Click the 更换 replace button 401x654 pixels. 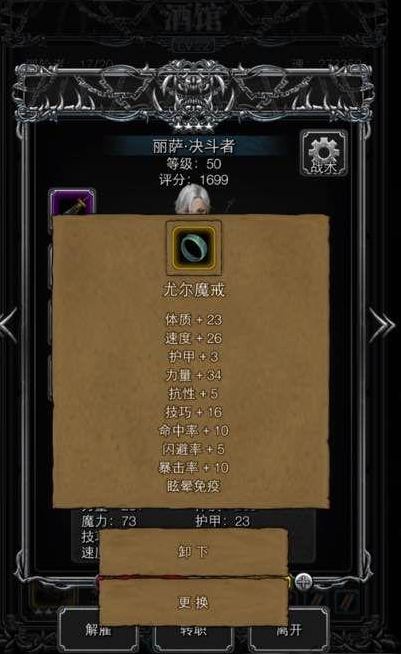193,602
